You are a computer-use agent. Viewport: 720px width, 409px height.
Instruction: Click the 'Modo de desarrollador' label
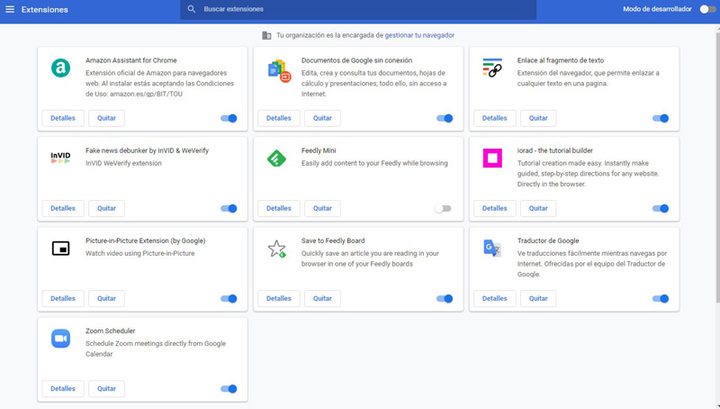click(x=657, y=9)
